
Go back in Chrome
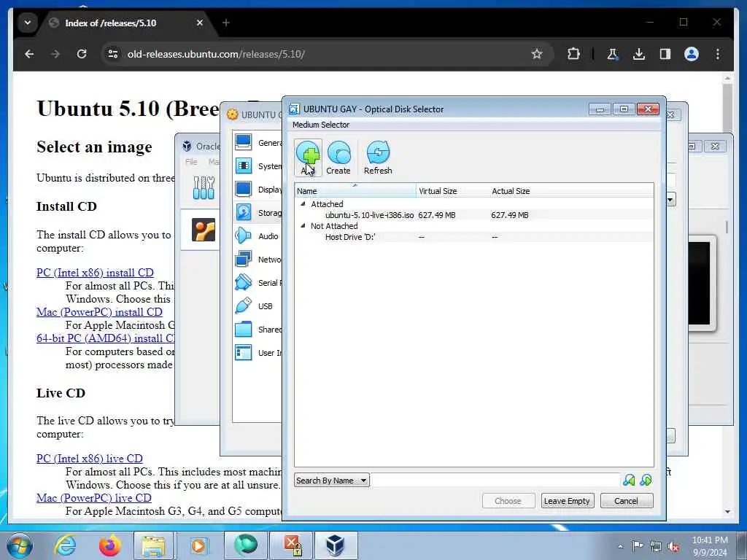pos(29,54)
